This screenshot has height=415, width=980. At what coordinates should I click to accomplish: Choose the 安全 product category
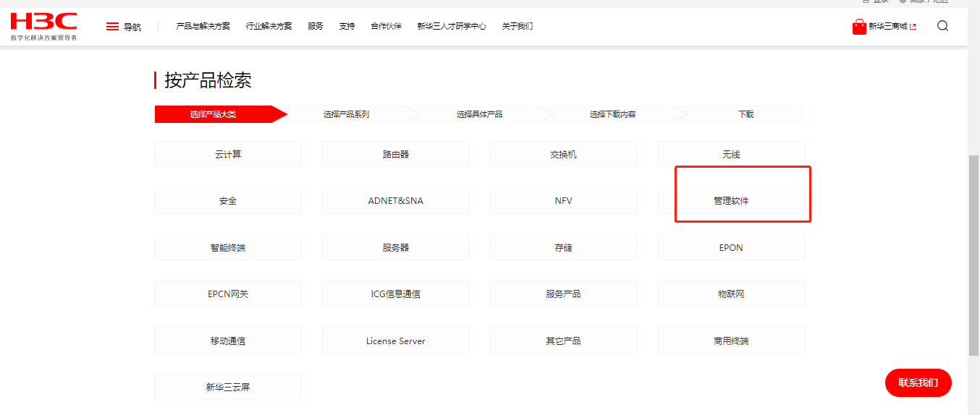228,200
